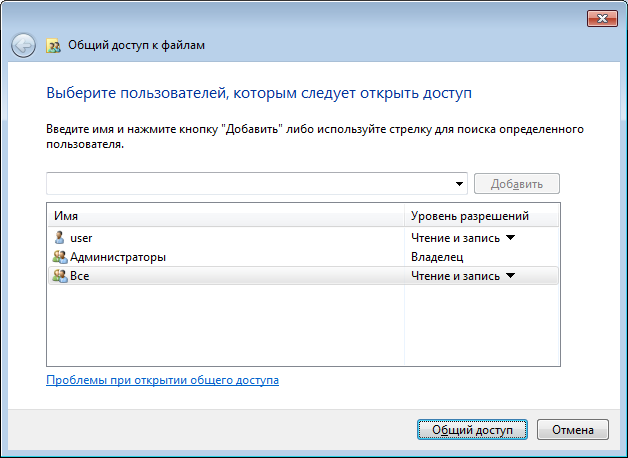Confirm with the Общий доступ button
This screenshot has width=628, height=458.
point(471,429)
